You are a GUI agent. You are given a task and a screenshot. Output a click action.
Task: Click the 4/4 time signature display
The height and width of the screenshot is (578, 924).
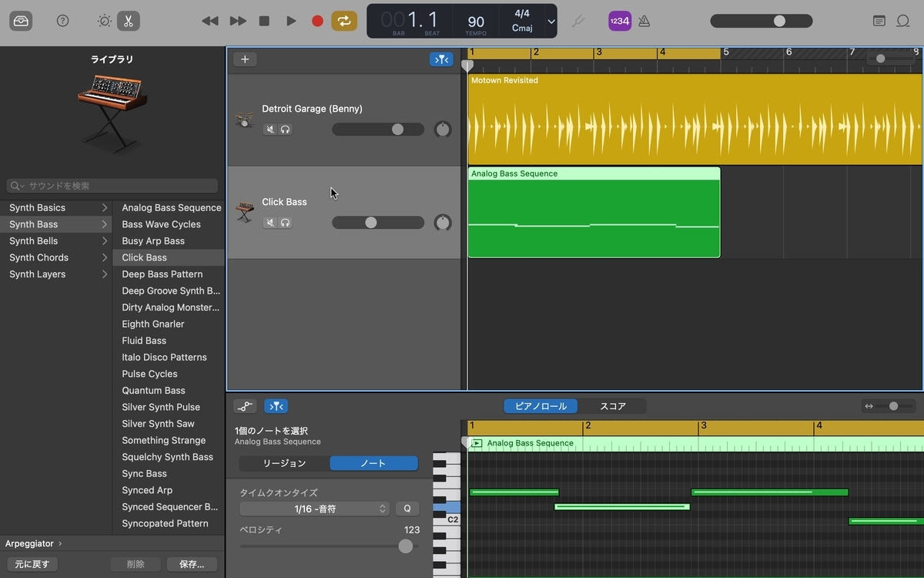522,14
